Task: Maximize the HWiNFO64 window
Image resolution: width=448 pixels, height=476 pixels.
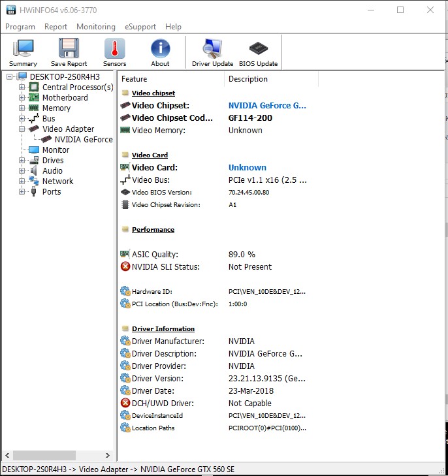Action: (x=400, y=10)
